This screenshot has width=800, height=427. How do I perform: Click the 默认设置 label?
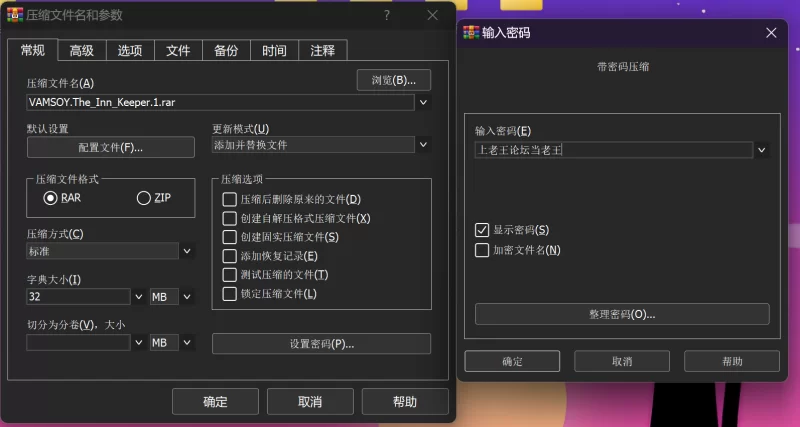(x=47, y=129)
